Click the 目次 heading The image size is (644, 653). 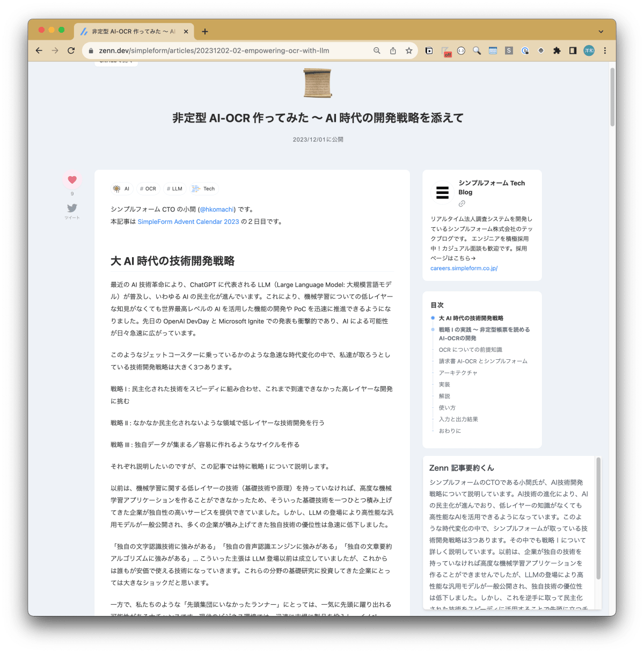(437, 305)
